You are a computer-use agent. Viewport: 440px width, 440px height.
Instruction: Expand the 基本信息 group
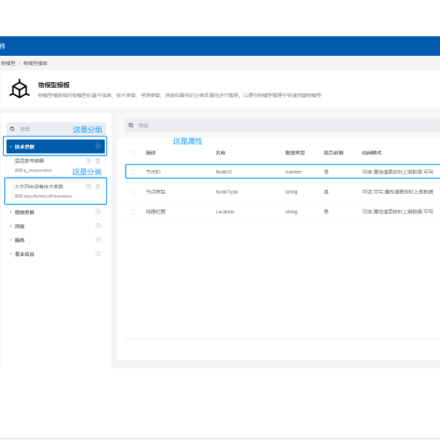click(11, 254)
